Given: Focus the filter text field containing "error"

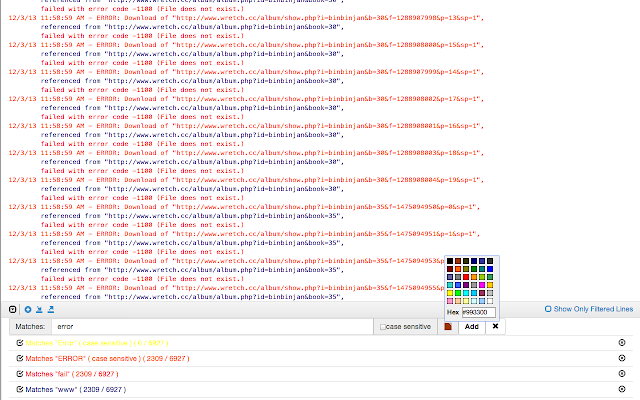Looking at the screenshot, I should point(212,327).
